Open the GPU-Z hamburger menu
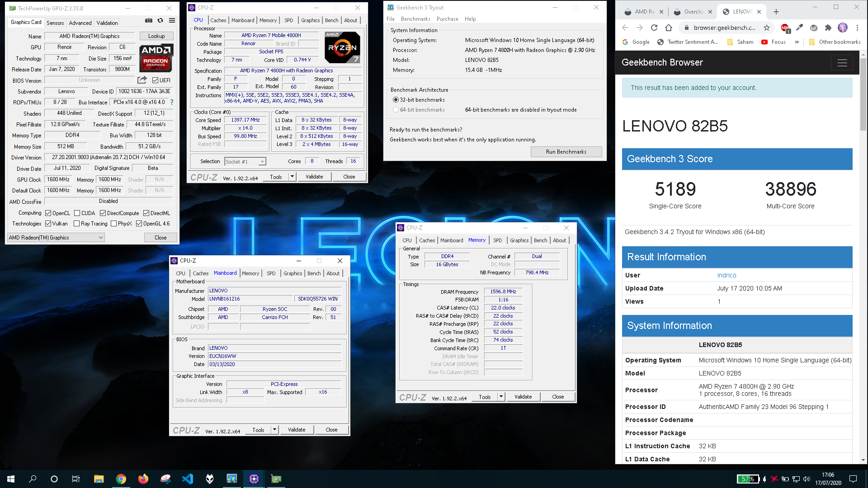868x488 pixels. tap(172, 20)
